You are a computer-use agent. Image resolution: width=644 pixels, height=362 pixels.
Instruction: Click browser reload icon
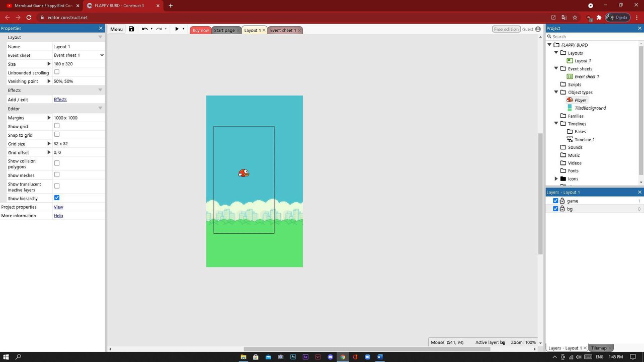click(29, 17)
